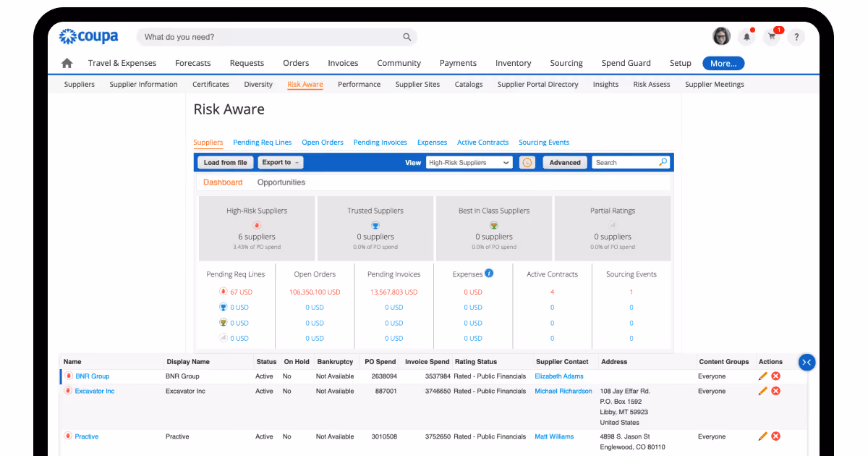This screenshot has height=456, width=868.
Task: Click the High-Risk Suppliers red flame icon
Action: pos(257,225)
